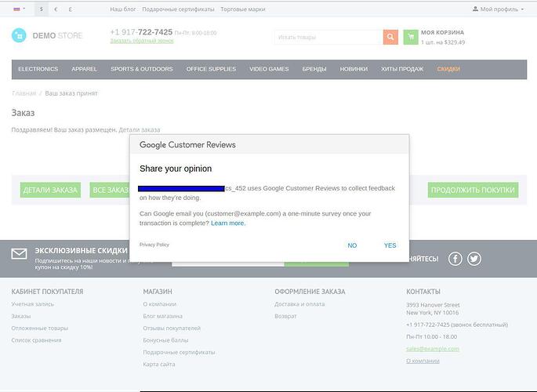This screenshot has width=537, height=392.
Task: Open the Скидки menu item
Action: [448, 69]
